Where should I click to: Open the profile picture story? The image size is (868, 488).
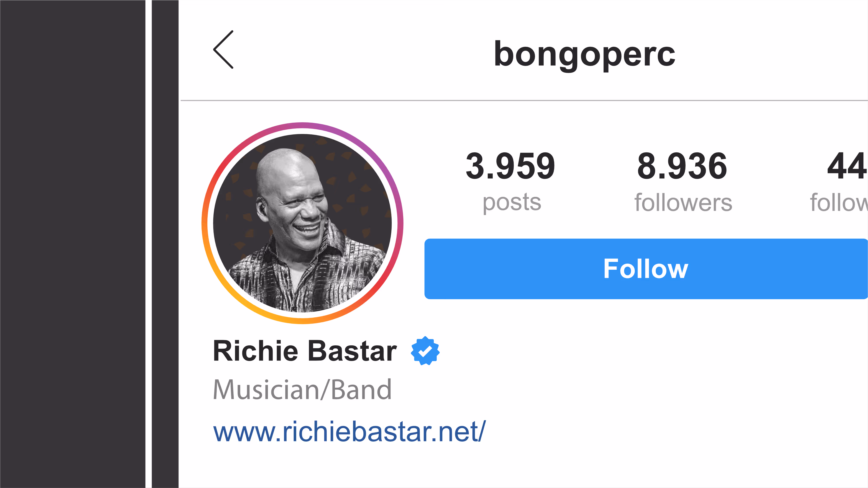(302, 223)
